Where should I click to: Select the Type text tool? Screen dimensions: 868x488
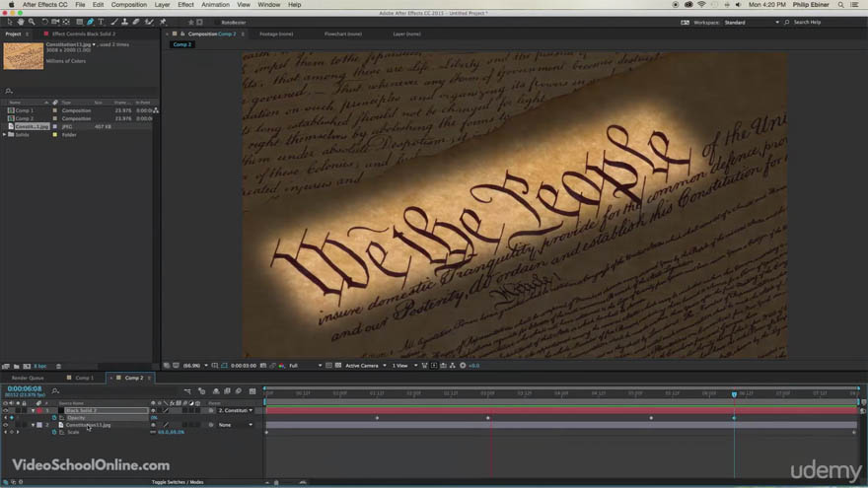pyautogui.click(x=101, y=22)
